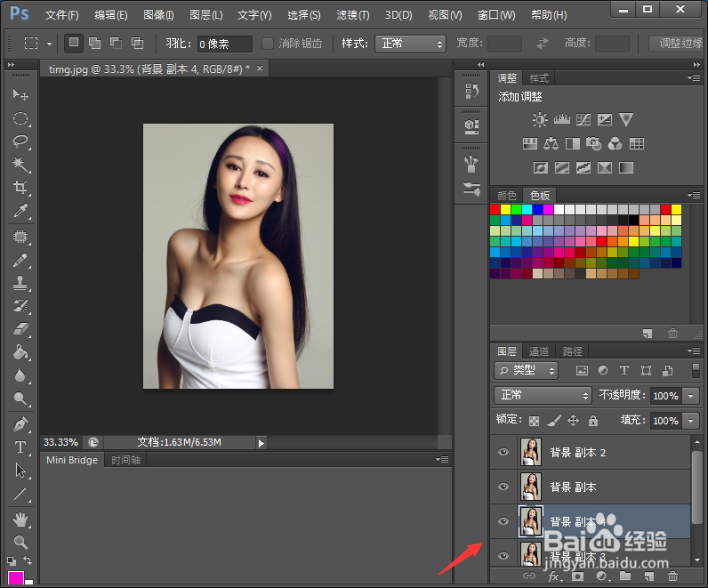The height and width of the screenshot is (588, 708).
Task: Open the marquee tool preset picker arrow
Action: click(x=49, y=44)
